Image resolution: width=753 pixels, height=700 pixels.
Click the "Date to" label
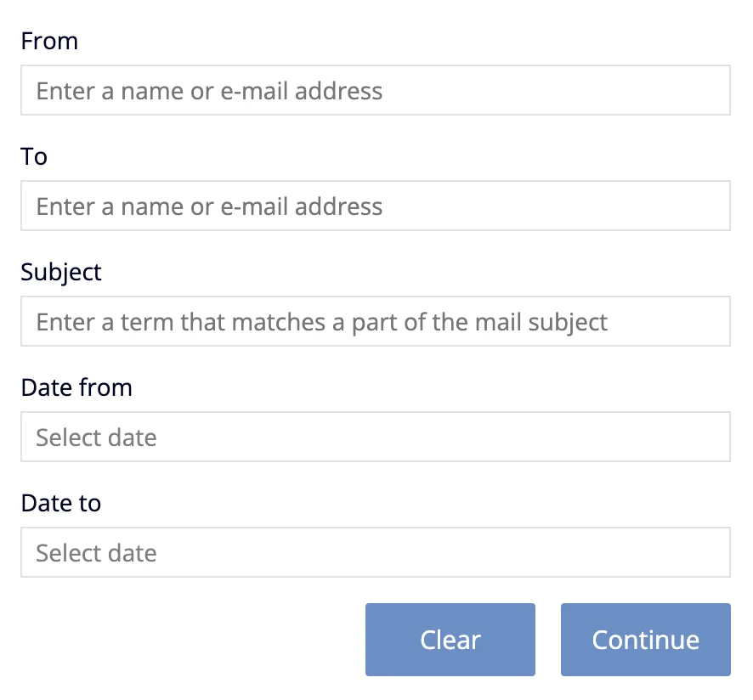[61, 503]
